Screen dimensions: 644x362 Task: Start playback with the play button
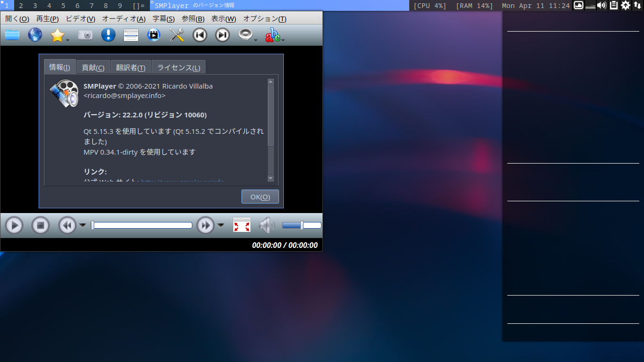(14, 225)
